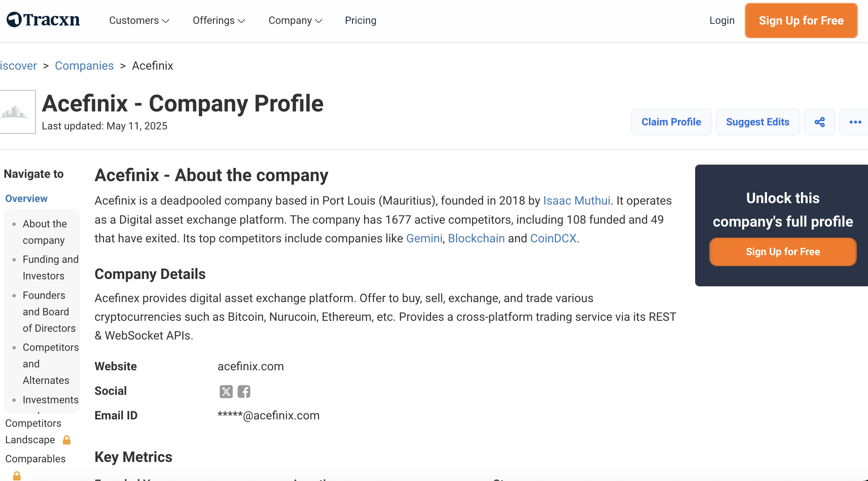The height and width of the screenshot is (481, 868).
Task: Open the Pricing menu item
Action: [x=360, y=21]
